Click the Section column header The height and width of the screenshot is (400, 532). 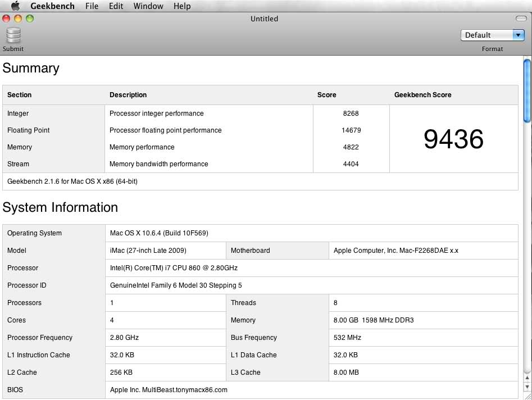[19, 94]
